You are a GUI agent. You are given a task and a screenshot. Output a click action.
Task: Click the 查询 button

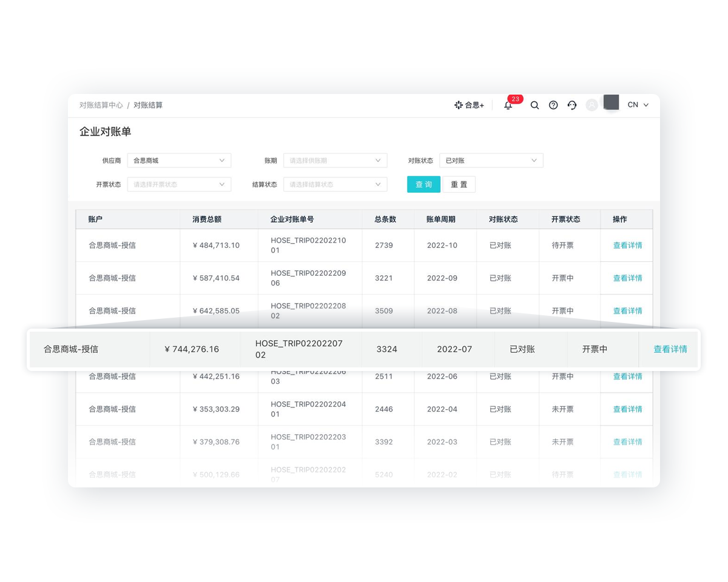tap(423, 184)
